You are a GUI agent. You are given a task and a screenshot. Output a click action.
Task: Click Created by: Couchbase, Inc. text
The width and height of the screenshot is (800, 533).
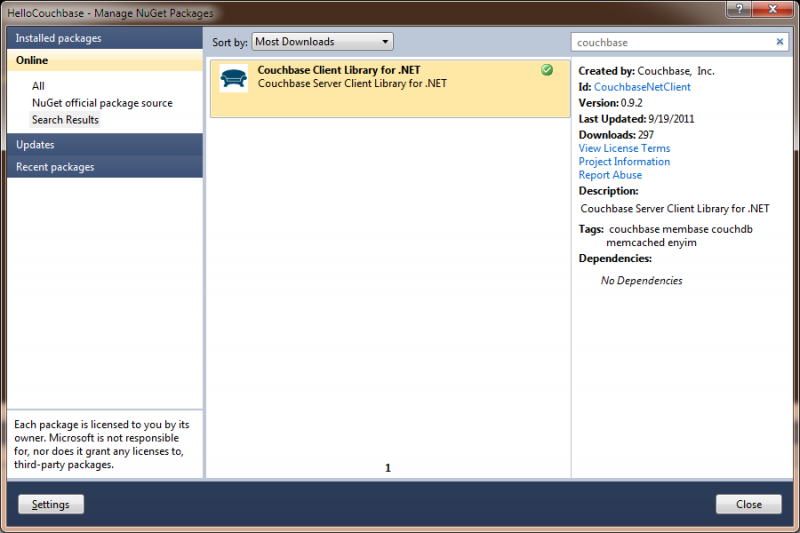pos(646,71)
